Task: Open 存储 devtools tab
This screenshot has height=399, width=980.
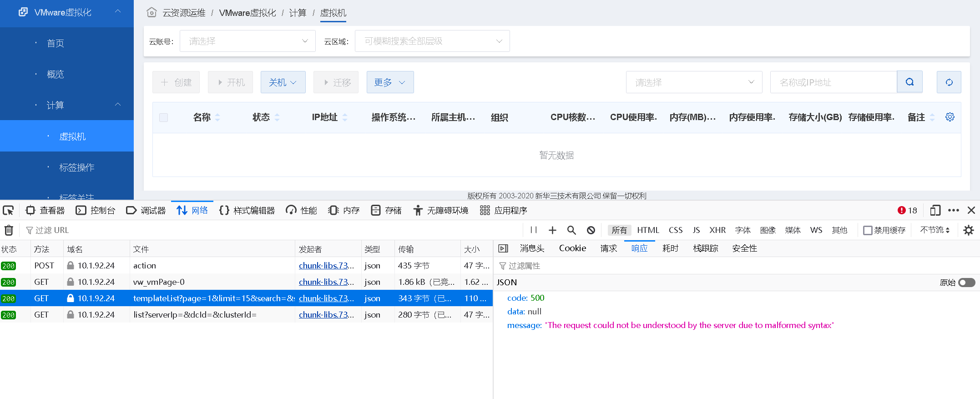Action: click(x=386, y=210)
